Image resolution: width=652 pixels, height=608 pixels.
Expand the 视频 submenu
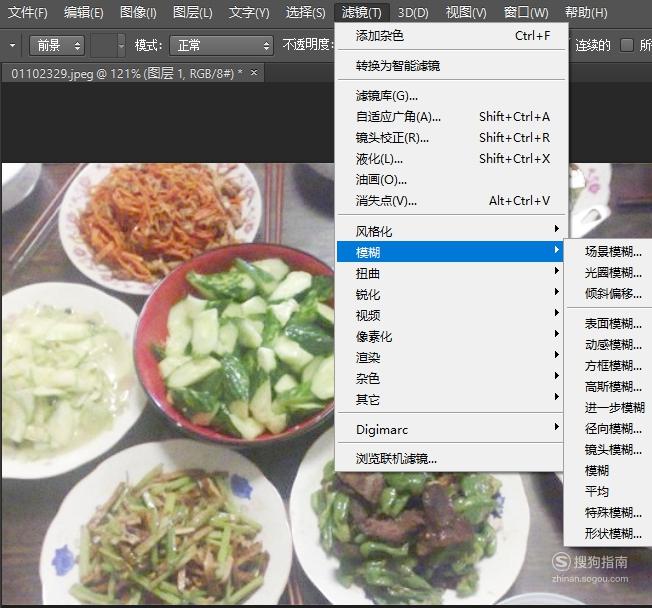450,315
